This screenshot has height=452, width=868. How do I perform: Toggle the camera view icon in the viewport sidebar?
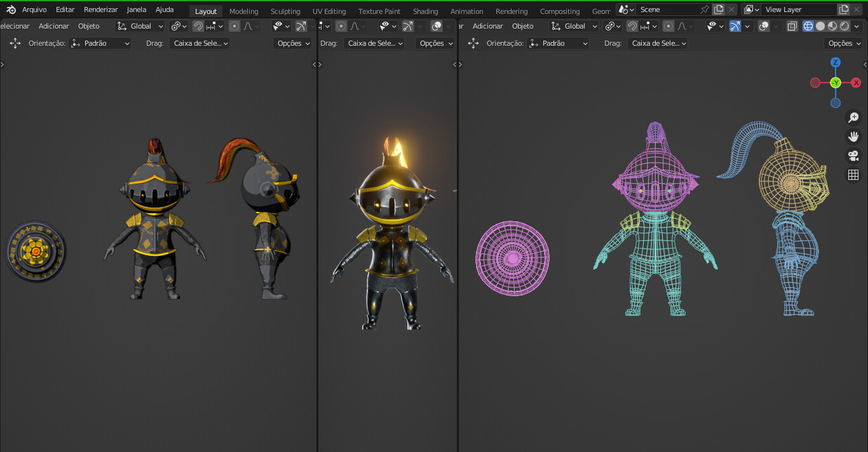(x=853, y=155)
